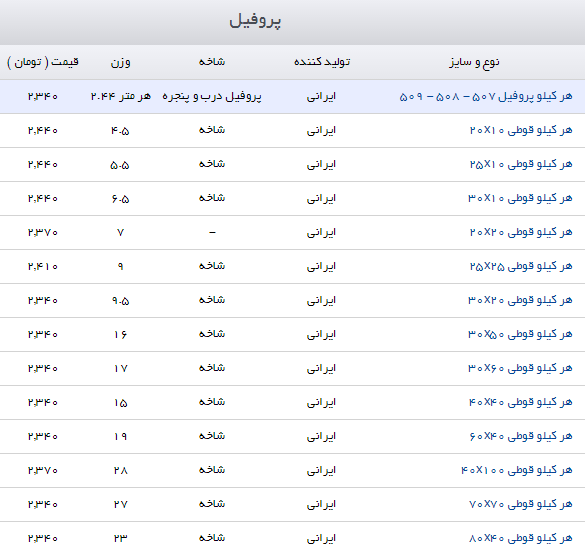
Task: Click the وزن column header
Action: [121, 62]
